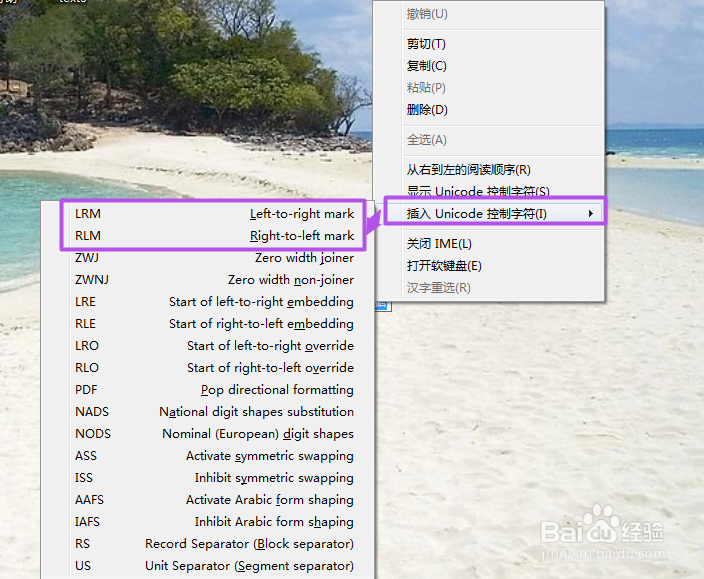The image size is (704, 579).
Task: Choose 汉字重选(R) reconversion entry
Action: click(489, 288)
